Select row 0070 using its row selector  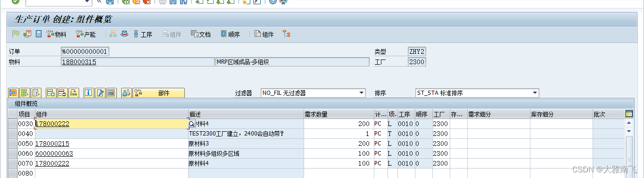[x=13, y=163]
